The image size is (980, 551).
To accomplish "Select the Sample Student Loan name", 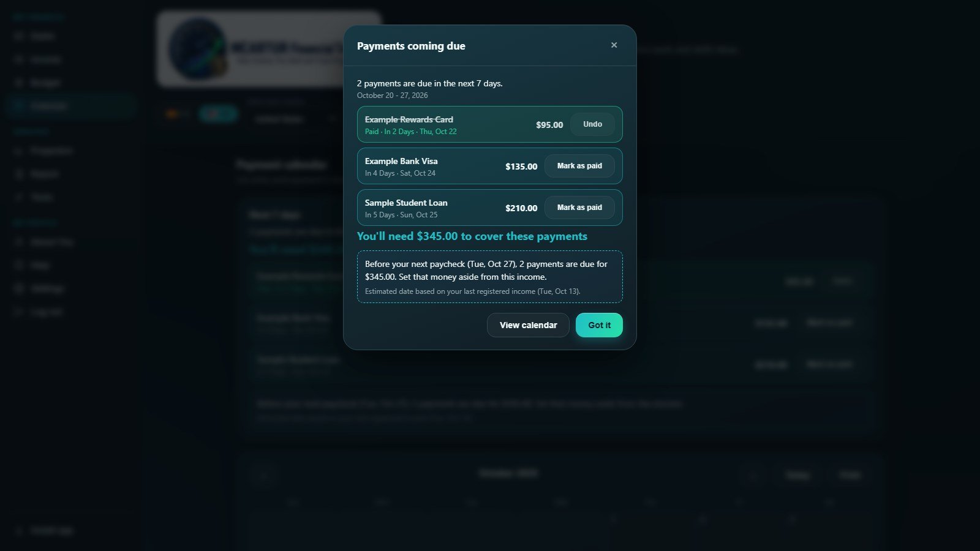I will click(x=406, y=203).
